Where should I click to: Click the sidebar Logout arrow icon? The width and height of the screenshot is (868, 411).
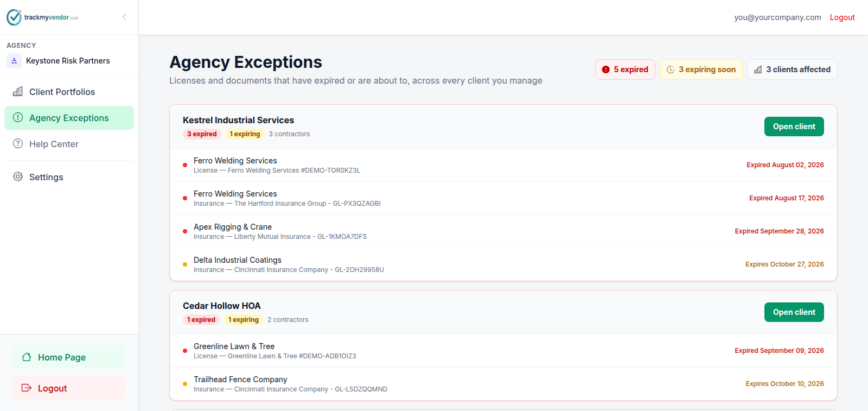(27, 388)
